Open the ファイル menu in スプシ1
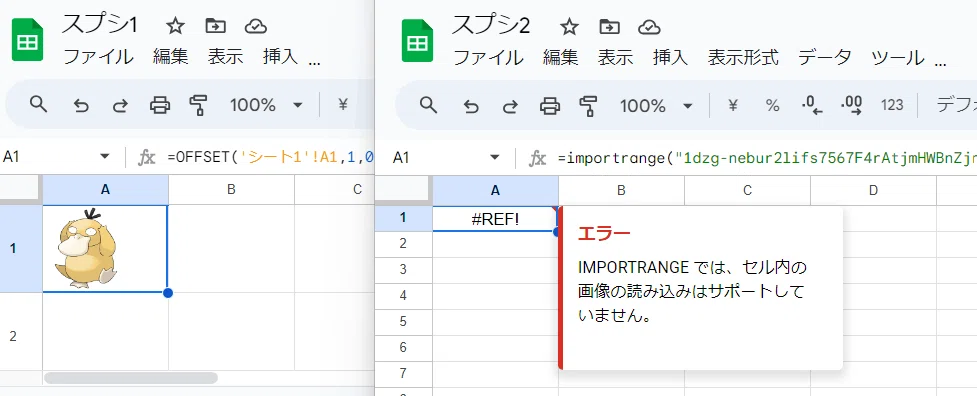 click(98, 57)
